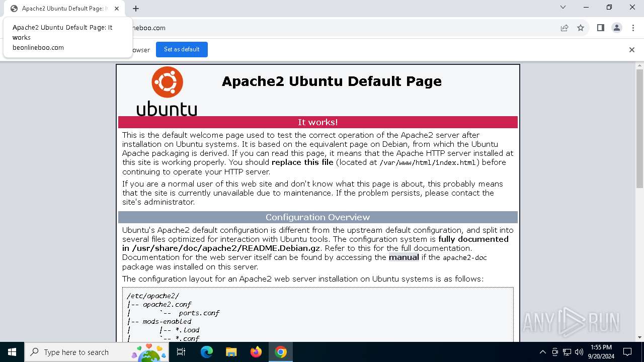Share this page icon in address bar

565,28
